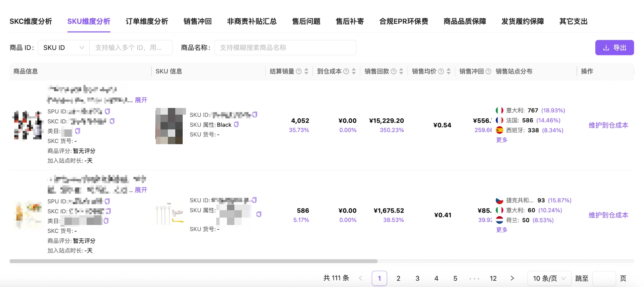Copy SKU ID of the Black SKU
The height and width of the screenshot is (287, 644).
coord(255,115)
